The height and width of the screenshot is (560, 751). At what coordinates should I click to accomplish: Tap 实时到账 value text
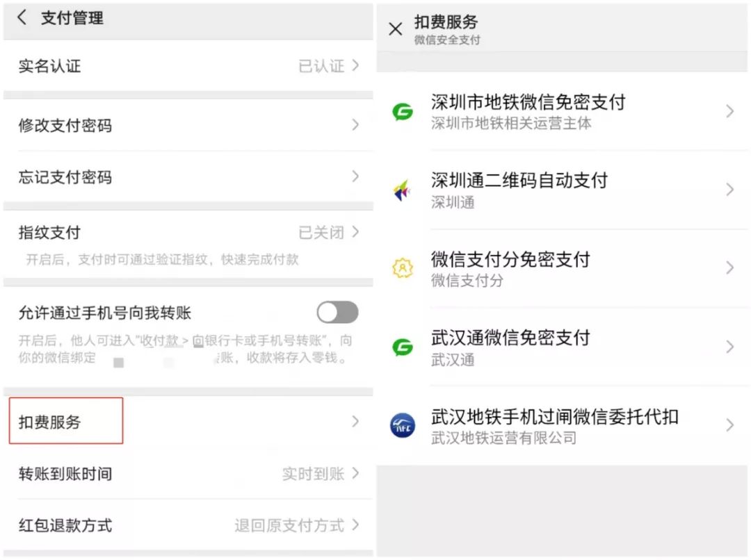(313, 473)
